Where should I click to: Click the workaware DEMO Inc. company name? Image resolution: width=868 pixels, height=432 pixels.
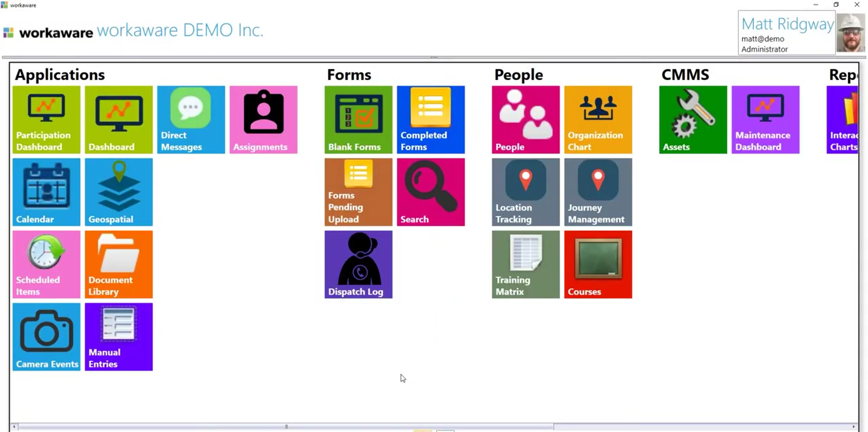(x=180, y=30)
